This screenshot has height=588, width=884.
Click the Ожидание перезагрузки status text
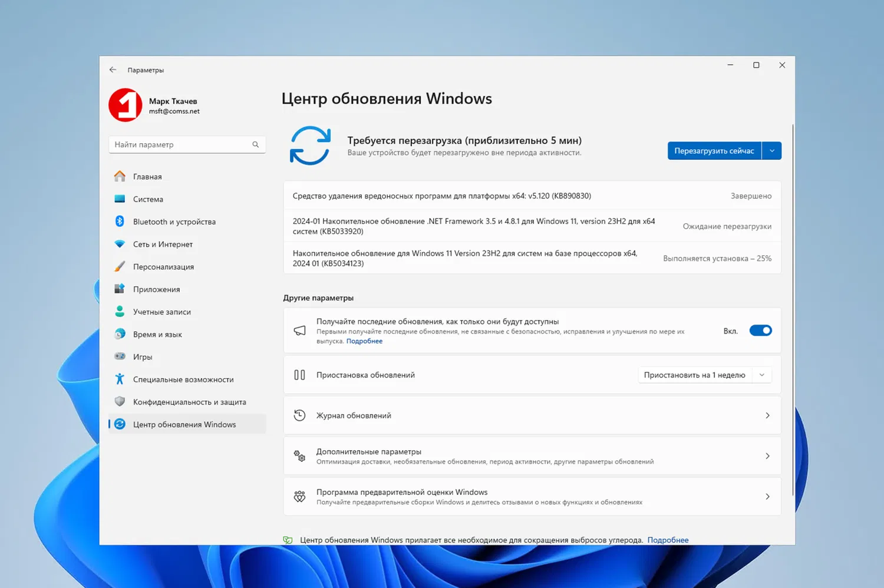click(x=727, y=226)
